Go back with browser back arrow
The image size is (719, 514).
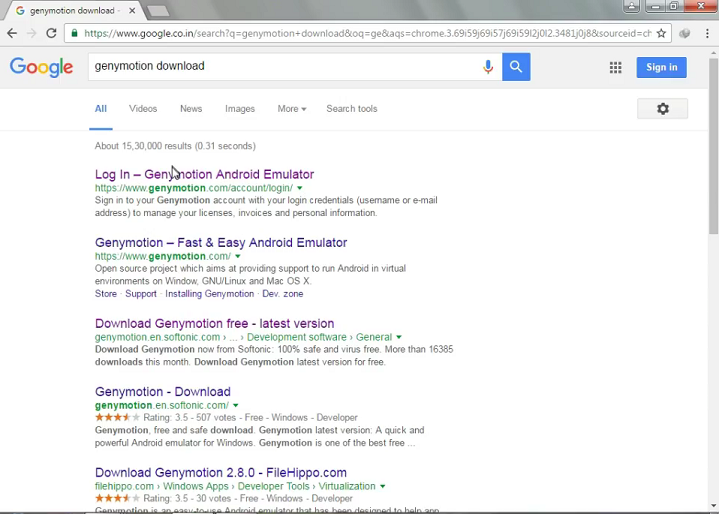pyautogui.click(x=12, y=33)
